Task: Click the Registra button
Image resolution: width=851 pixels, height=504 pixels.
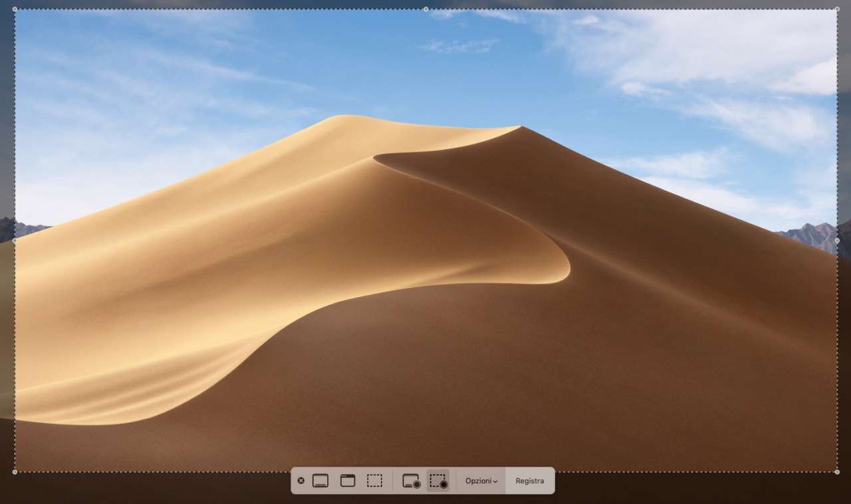Action: coord(530,481)
